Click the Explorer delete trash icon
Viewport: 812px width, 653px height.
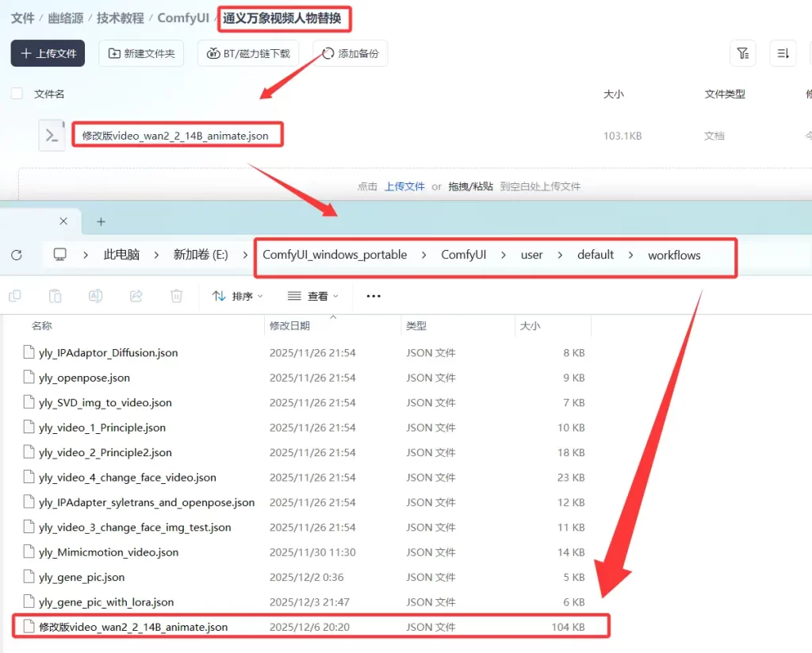pos(176,296)
